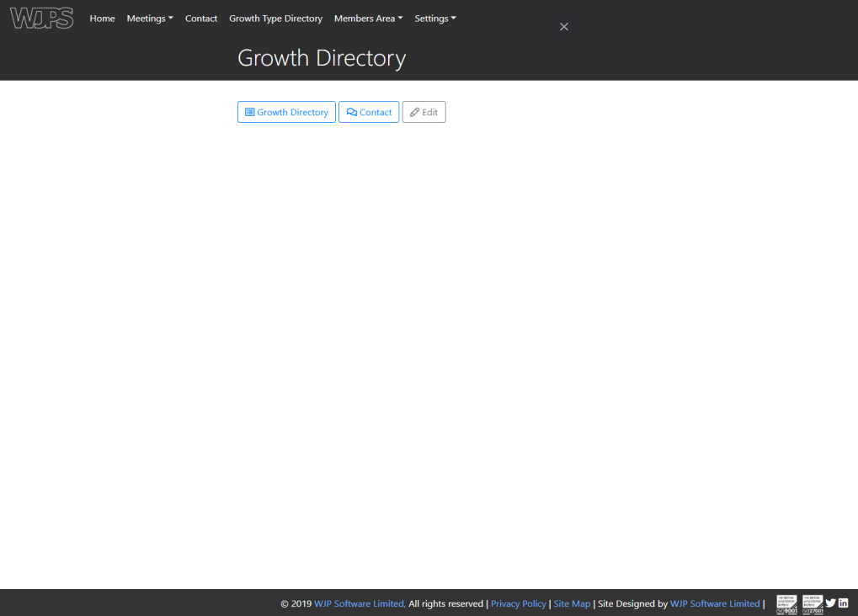The image size is (858, 616).
Task: Open the Settings dropdown menu
Action: [435, 19]
